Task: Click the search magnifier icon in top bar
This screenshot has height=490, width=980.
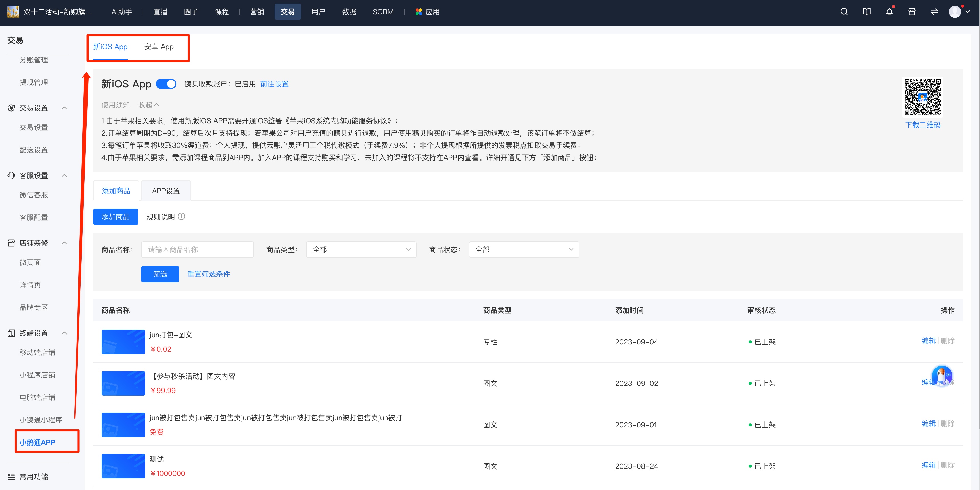Action: pos(844,12)
